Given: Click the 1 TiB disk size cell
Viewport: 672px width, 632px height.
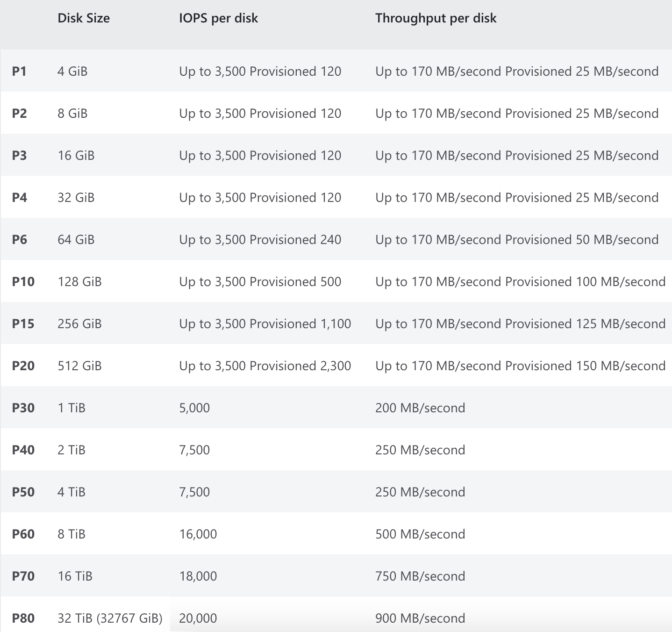Looking at the screenshot, I should coord(71,408).
